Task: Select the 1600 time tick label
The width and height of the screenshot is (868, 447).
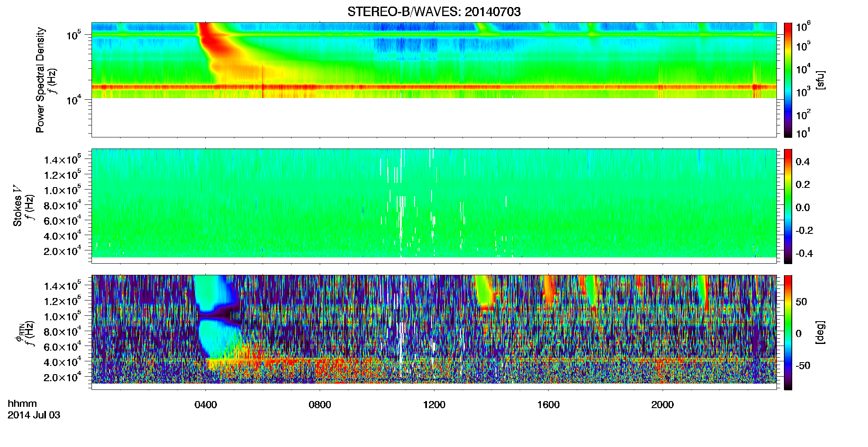Action: (548, 405)
